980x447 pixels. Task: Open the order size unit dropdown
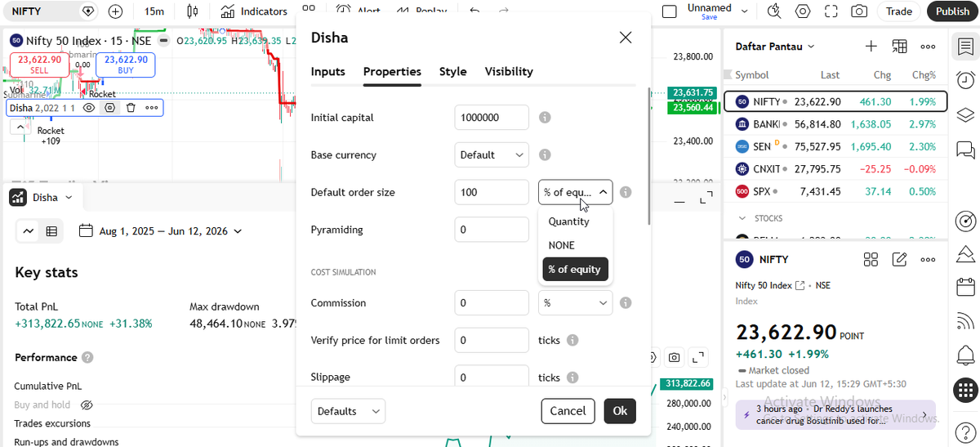(x=575, y=192)
